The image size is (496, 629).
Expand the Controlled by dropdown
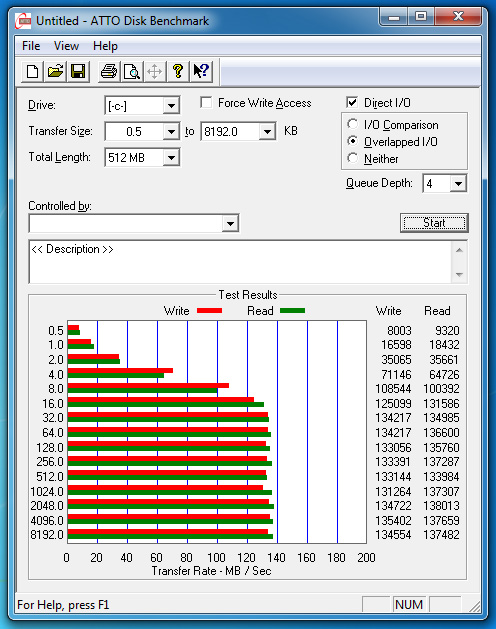click(x=230, y=223)
